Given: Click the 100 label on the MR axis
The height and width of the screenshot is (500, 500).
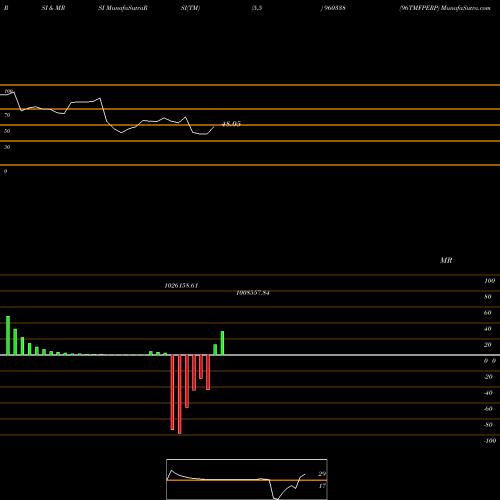Looking at the screenshot, I should tap(489, 281).
